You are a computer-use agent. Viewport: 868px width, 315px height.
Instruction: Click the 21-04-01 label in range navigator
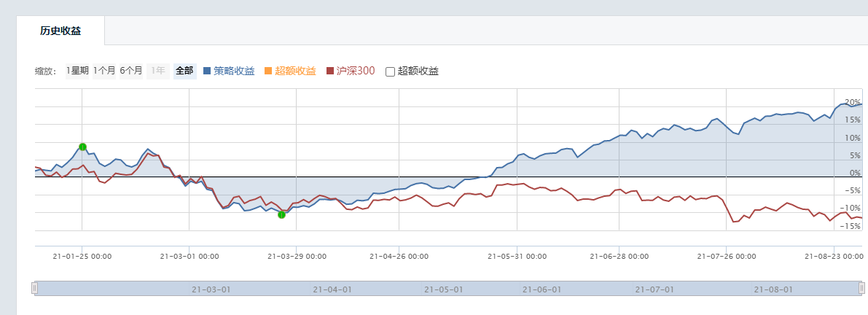pyautogui.click(x=332, y=289)
